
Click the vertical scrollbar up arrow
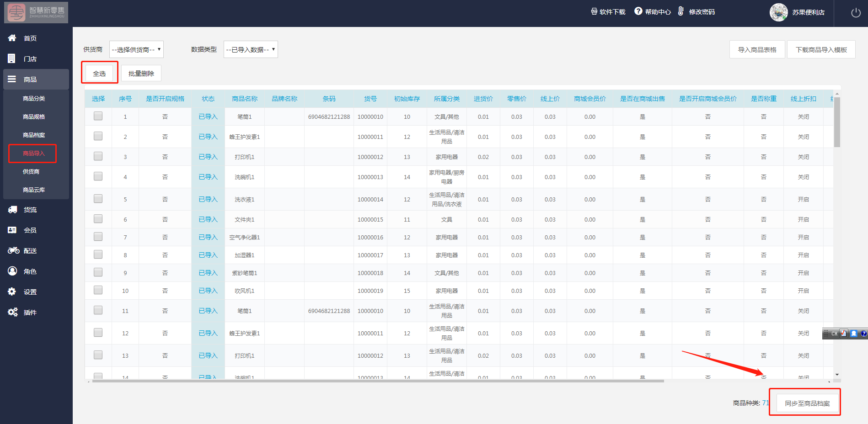click(837, 94)
